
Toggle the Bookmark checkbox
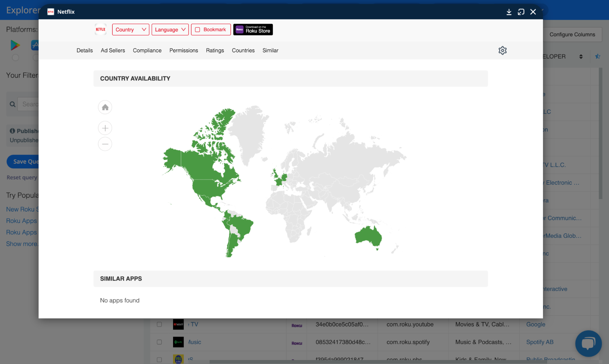pyautogui.click(x=197, y=30)
